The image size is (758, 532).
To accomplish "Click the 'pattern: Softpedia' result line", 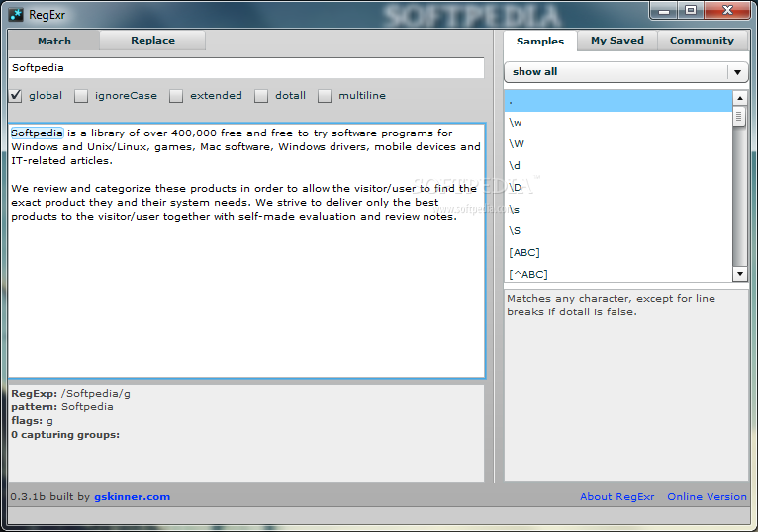I will pos(62,407).
